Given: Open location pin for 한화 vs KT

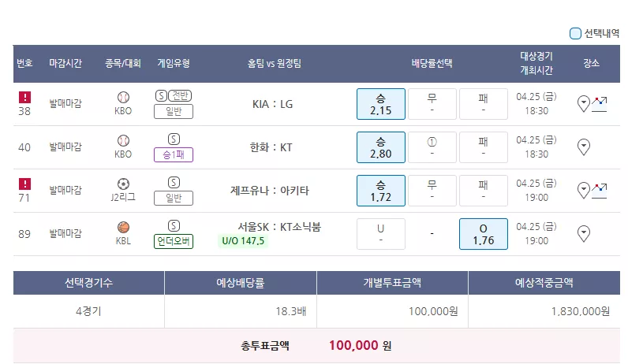Looking at the screenshot, I should 584,147.
